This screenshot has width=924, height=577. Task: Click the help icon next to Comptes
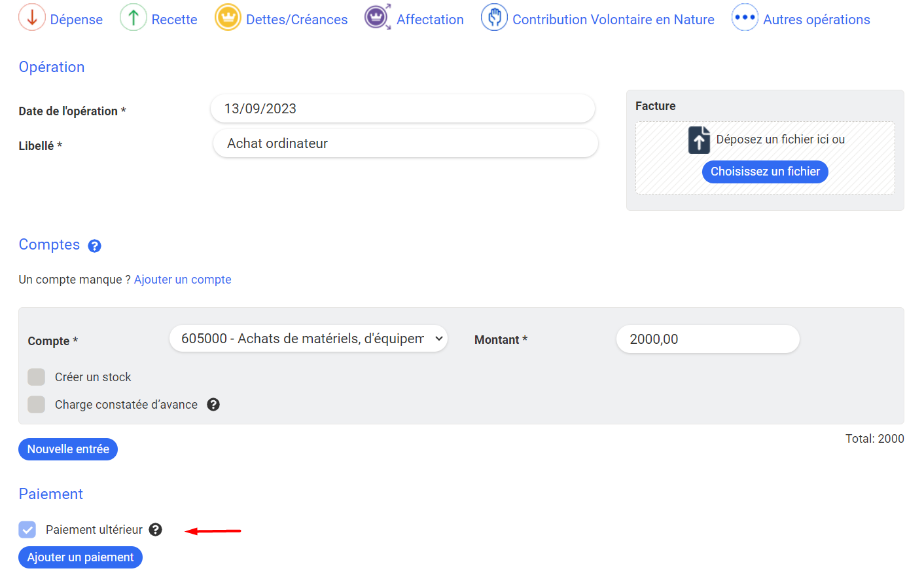95,246
